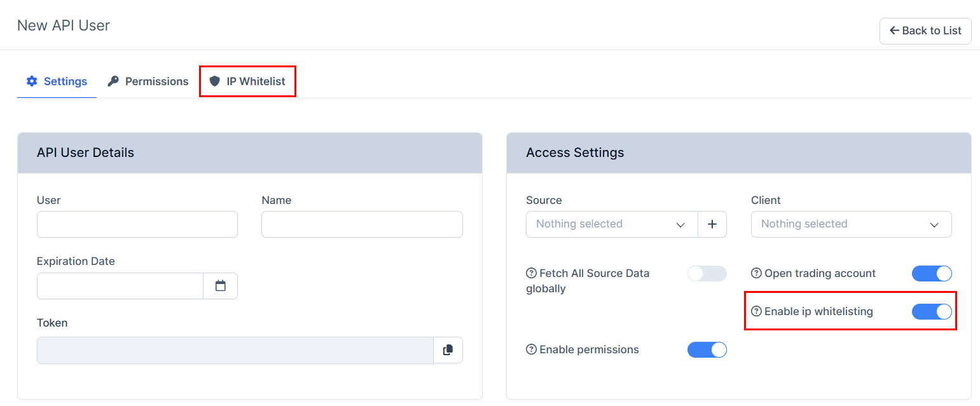Expand the Client dropdown
980x406 pixels.
tap(850, 224)
